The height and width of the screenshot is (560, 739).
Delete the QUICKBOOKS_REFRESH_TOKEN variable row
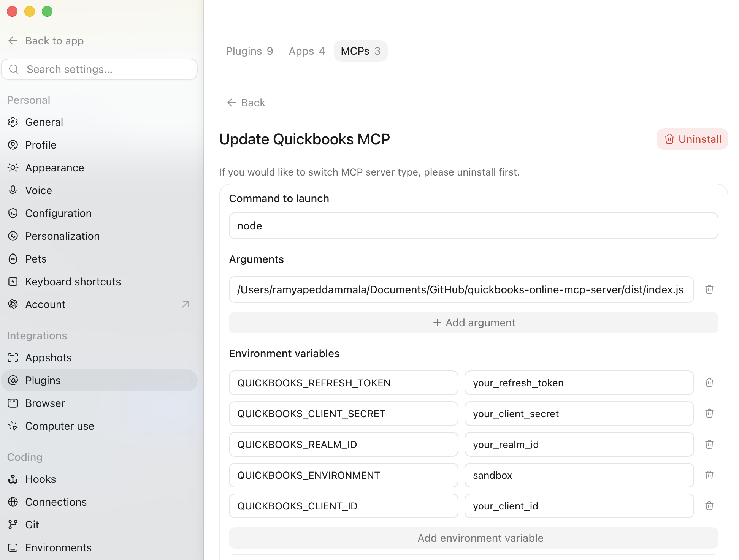point(709,383)
